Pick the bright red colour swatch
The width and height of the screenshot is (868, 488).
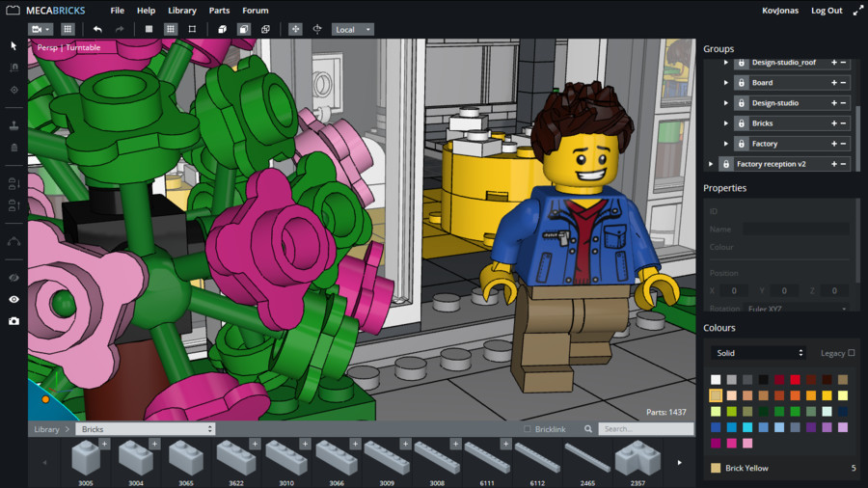coord(795,380)
